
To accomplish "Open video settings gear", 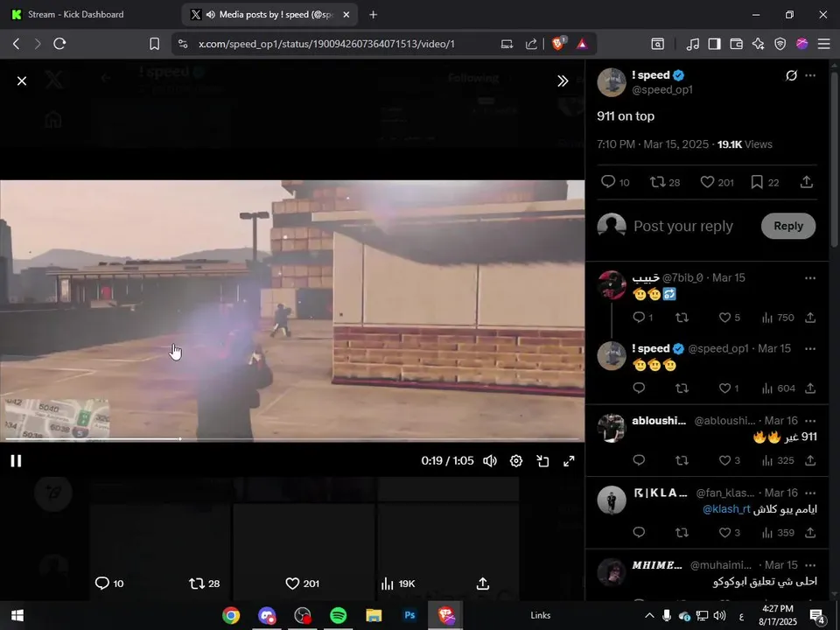I will pos(516,461).
